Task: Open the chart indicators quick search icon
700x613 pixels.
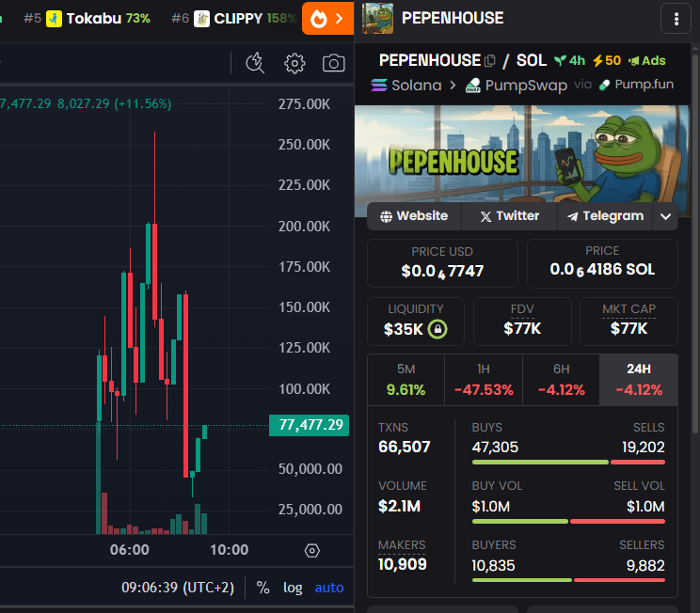Action: (255, 63)
